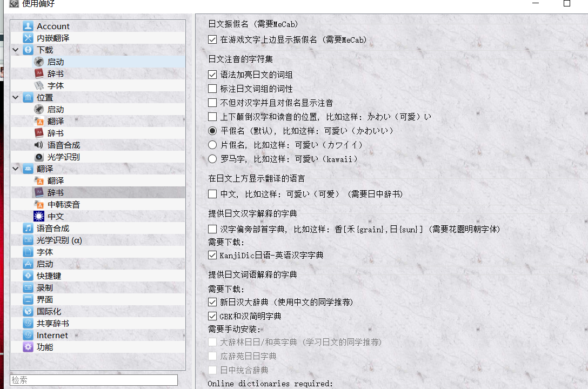
Task: Click the 光学识别 camera icon under 位置
Action: [x=39, y=157]
